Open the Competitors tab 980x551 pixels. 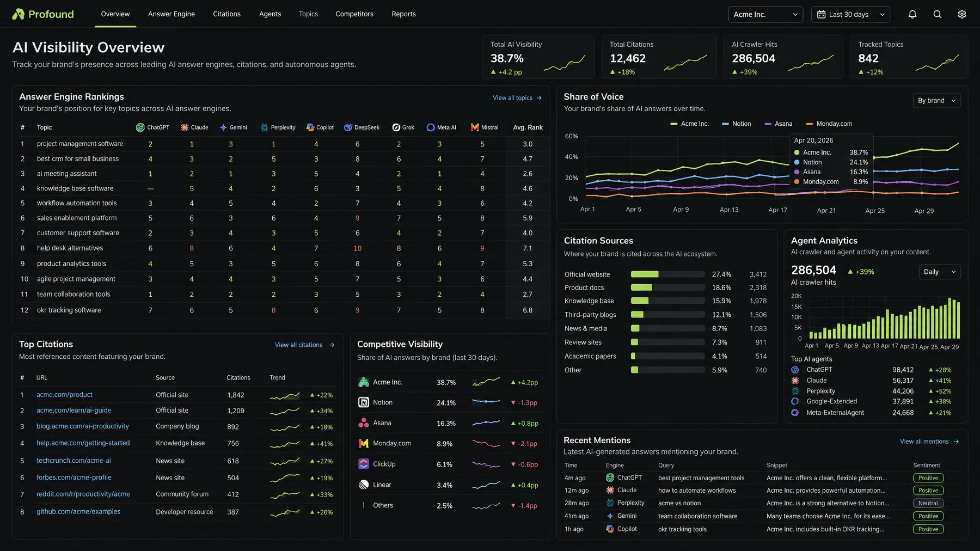354,14
